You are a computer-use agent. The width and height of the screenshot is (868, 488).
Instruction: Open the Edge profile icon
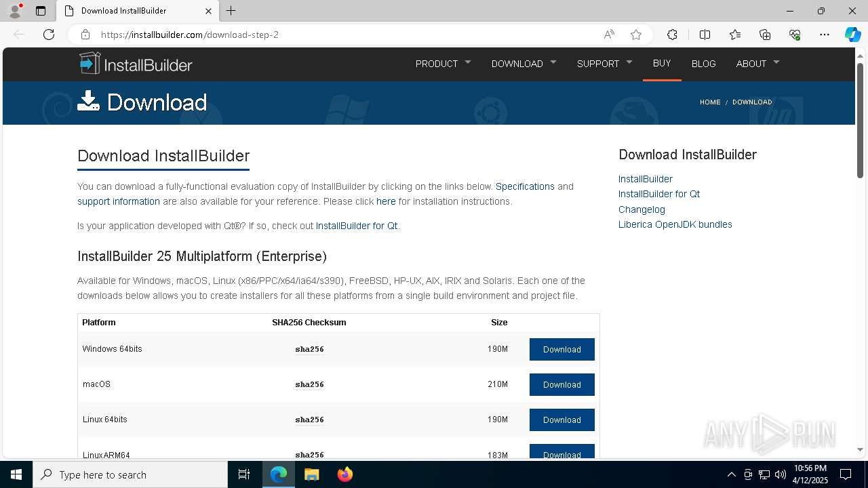point(15,11)
